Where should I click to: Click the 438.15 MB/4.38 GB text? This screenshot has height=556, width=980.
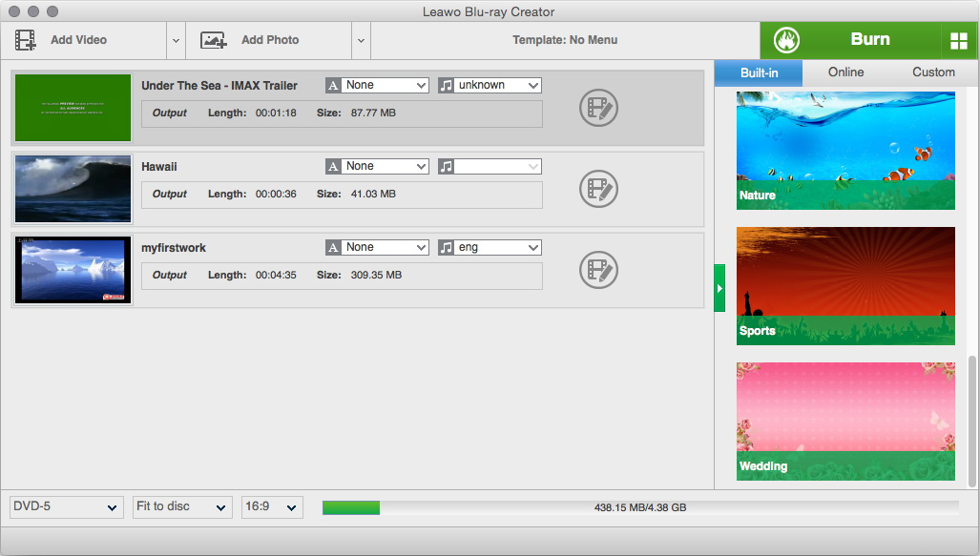point(640,508)
